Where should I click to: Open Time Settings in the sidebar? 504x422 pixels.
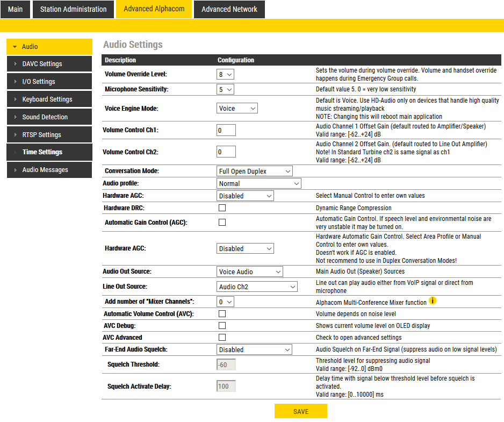click(42, 152)
